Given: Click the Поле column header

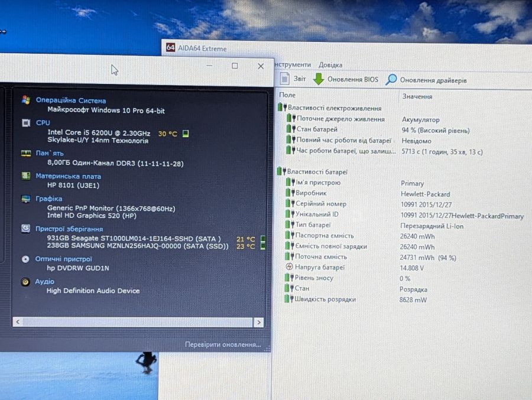Looking at the screenshot, I should (x=287, y=95).
